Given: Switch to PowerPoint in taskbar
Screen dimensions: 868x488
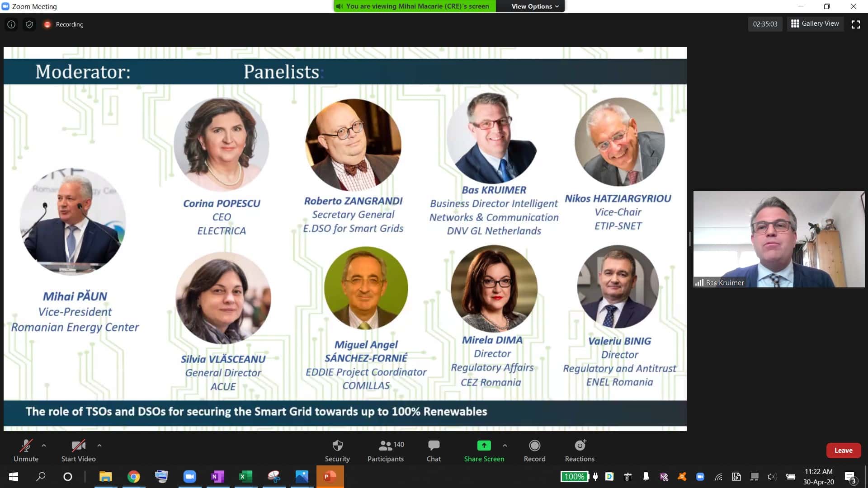Looking at the screenshot, I should (x=330, y=477).
